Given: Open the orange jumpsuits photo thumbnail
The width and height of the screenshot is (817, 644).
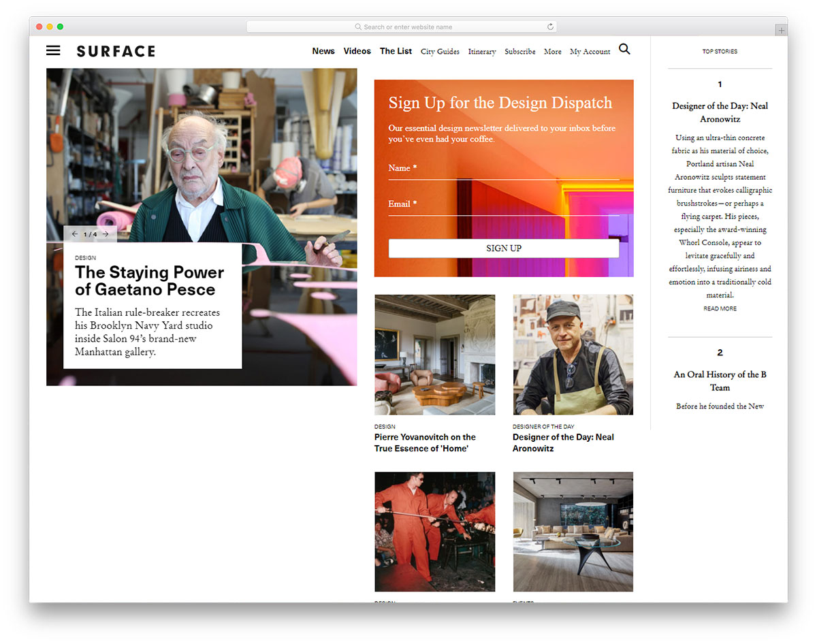Looking at the screenshot, I should tap(435, 532).
